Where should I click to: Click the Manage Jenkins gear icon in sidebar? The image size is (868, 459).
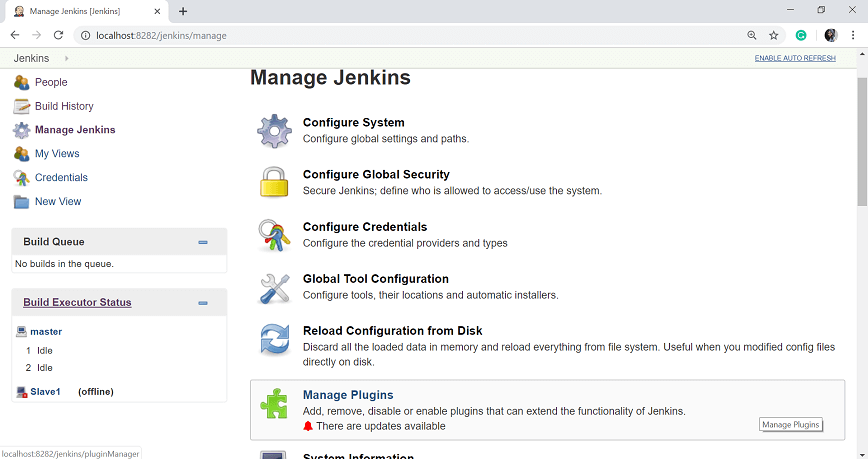tap(22, 130)
